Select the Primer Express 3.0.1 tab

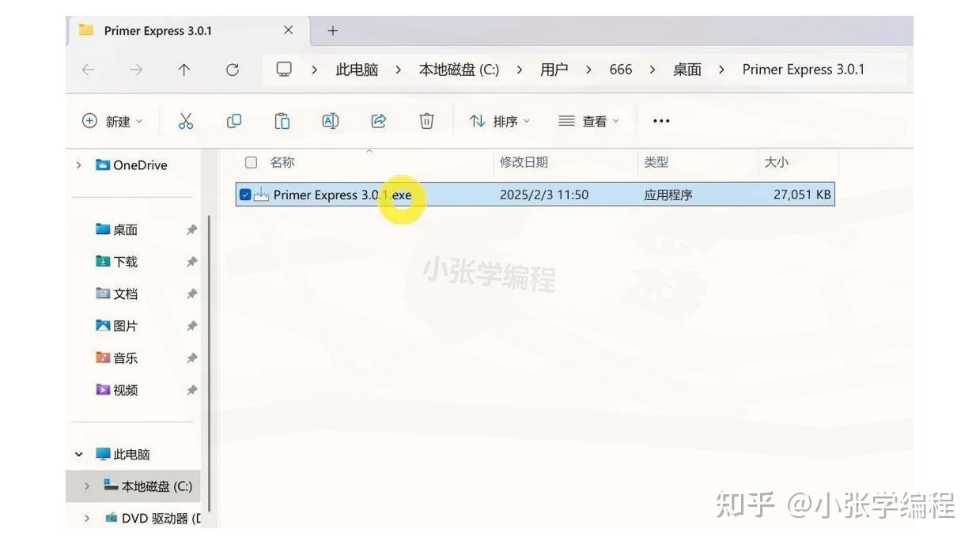point(157,31)
